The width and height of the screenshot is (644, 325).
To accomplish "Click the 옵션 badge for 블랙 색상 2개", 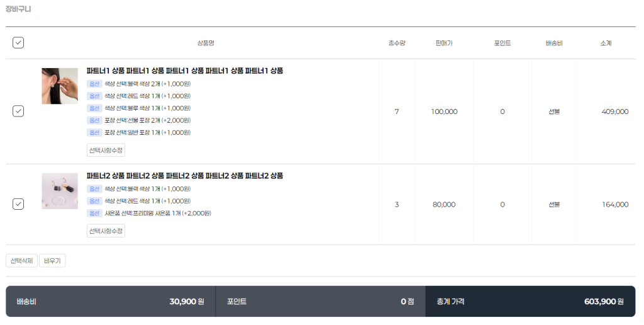I will (94, 84).
